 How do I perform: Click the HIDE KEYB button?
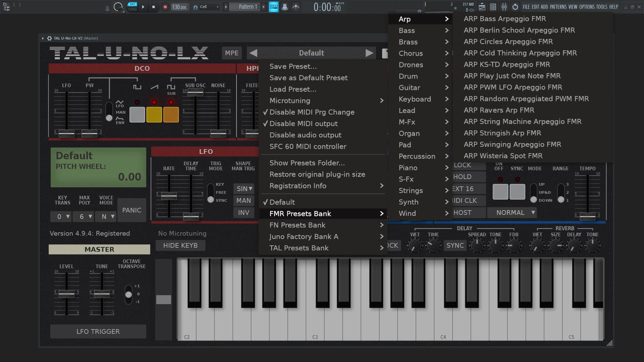coord(180,245)
